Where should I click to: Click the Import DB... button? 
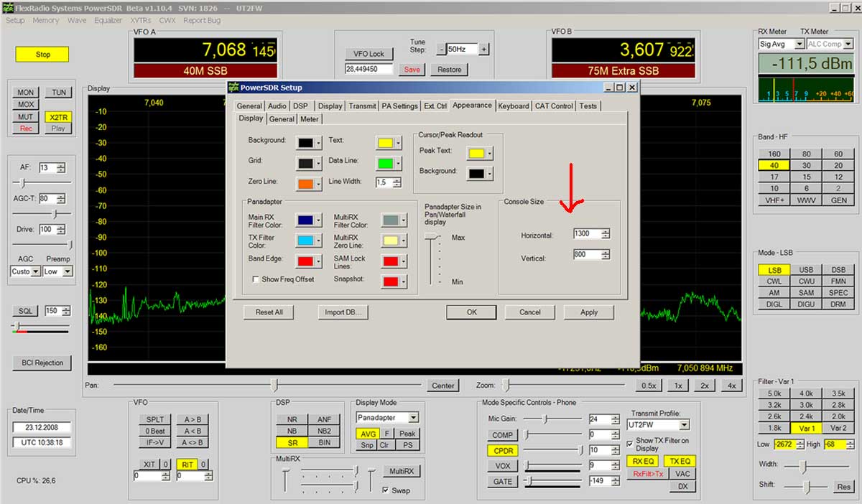pos(343,312)
